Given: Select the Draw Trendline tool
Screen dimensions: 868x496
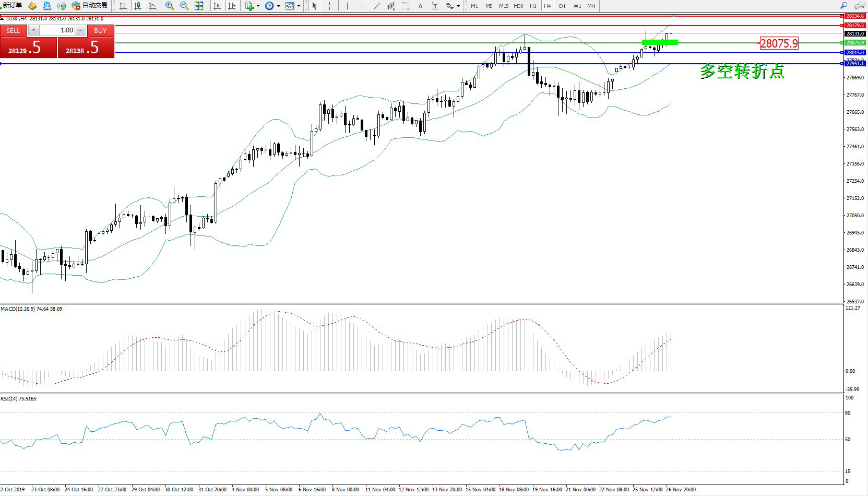Looking at the screenshot, I should click(x=377, y=6).
